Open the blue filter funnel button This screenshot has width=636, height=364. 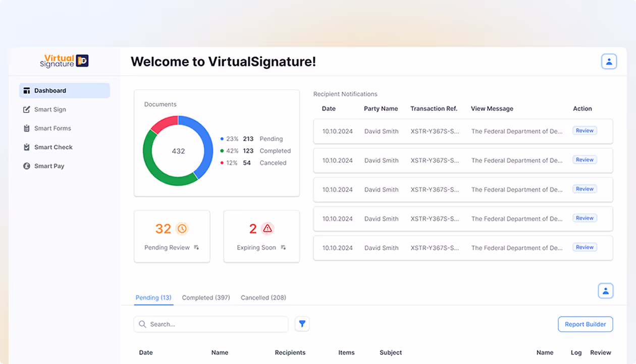(302, 324)
